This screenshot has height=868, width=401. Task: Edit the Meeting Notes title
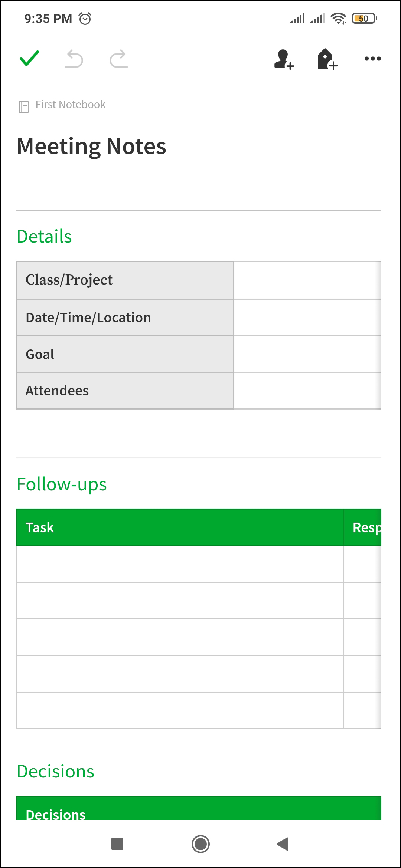(x=91, y=146)
